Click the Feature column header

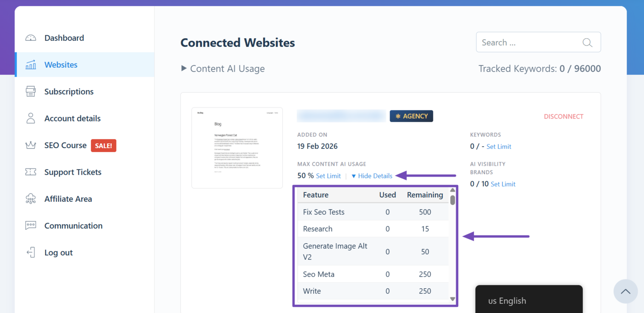tap(316, 195)
